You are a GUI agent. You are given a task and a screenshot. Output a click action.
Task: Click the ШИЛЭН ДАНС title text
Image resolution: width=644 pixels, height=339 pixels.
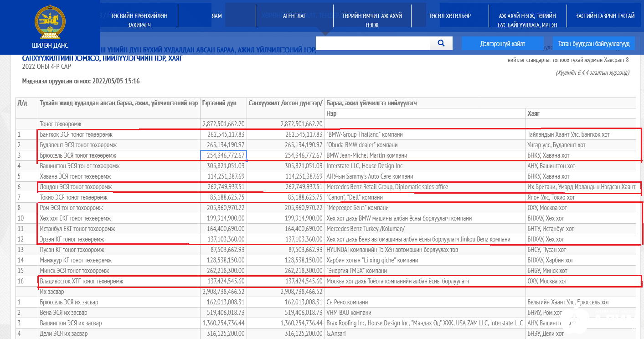point(50,46)
